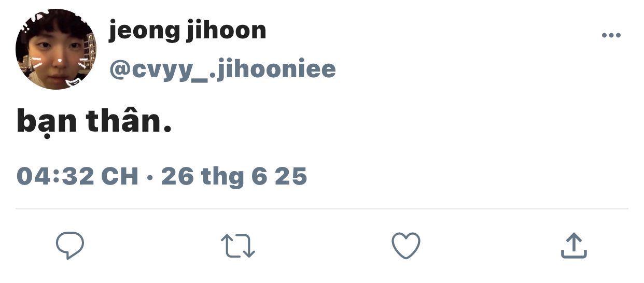View jeong jihoon's profile picture
Image resolution: width=644 pixels, height=283 pixels.
(56, 49)
